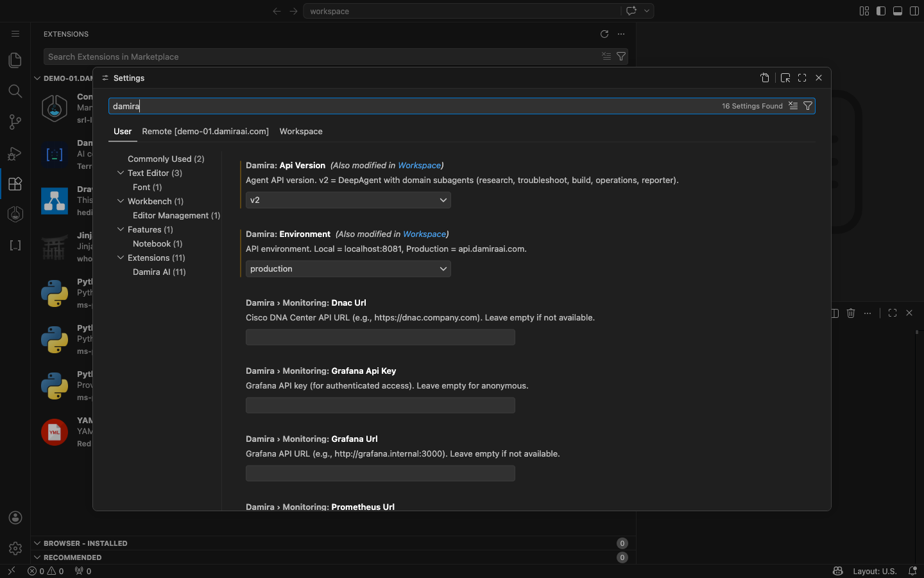The height and width of the screenshot is (578, 924).
Task: Open the Search view in activity bar
Action: pos(15,91)
